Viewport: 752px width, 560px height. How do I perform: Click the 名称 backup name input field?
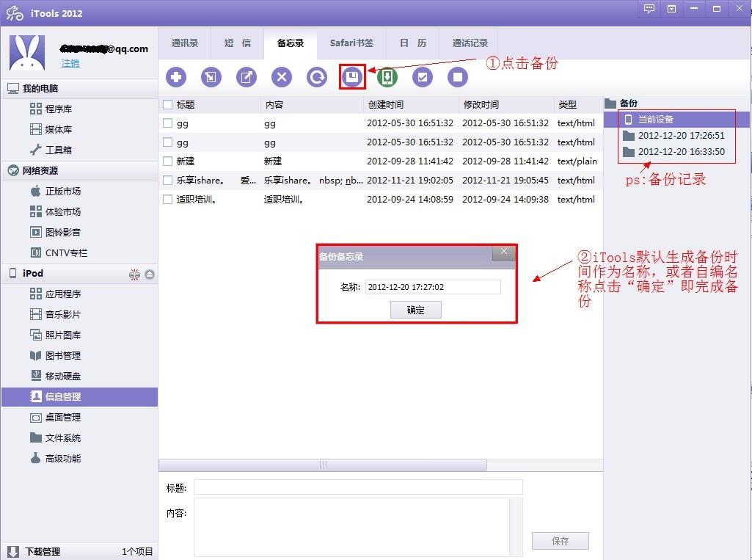433,288
